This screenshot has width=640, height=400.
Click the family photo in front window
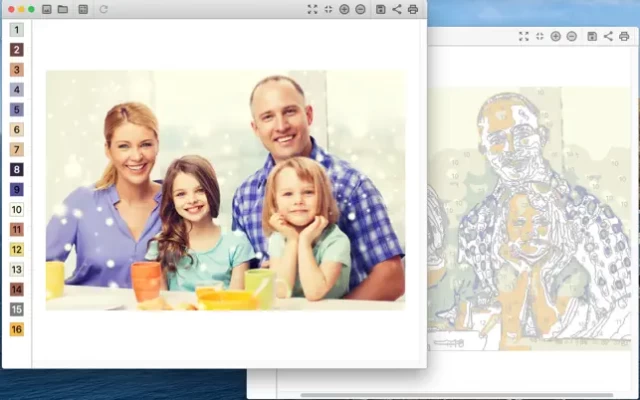[225, 190]
